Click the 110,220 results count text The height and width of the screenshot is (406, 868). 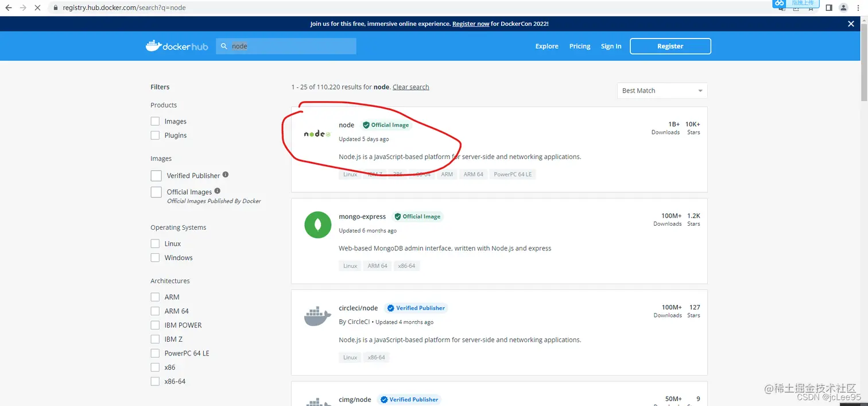(x=331, y=87)
